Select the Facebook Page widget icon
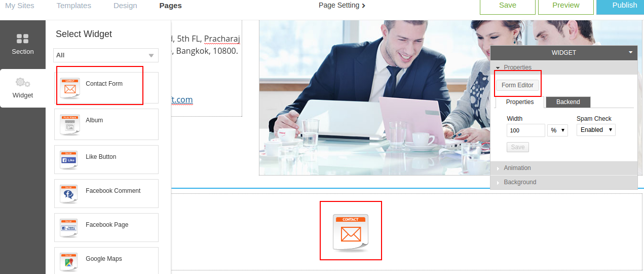This screenshot has width=644, height=274. click(x=70, y=228)
